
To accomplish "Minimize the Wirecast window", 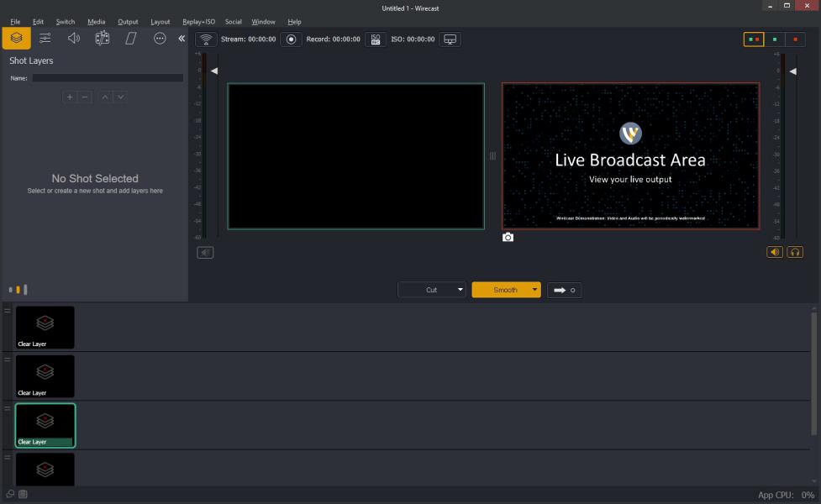I will coord(770,6).
